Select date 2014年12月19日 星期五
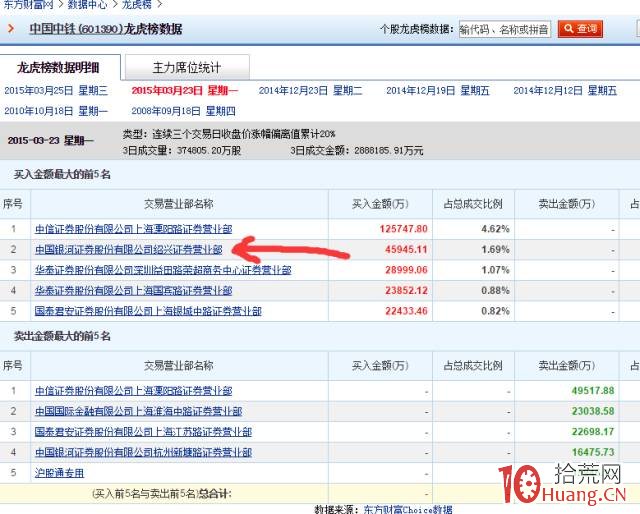The height and width of the screenshot is (514, 640). point(438,90)
